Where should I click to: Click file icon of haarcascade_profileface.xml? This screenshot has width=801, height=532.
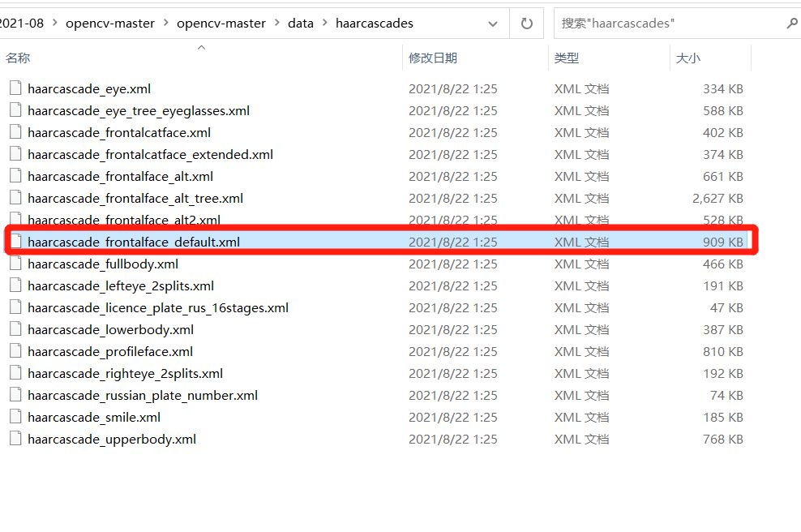point(16,351)
